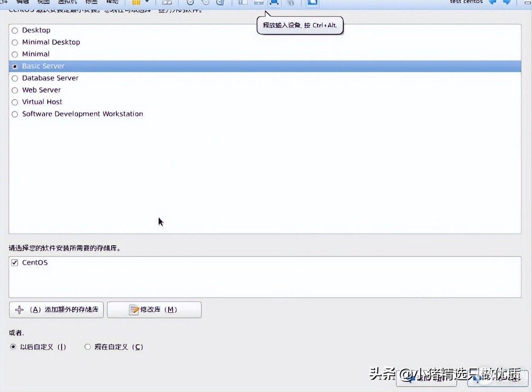Pick the Virtual Host radio button

pos(15,102)
